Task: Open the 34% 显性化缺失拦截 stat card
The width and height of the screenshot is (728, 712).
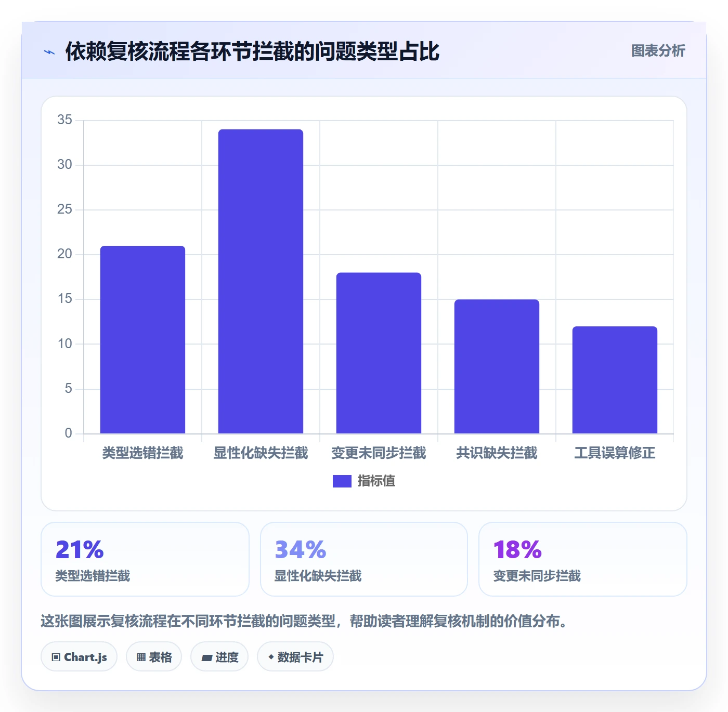Action: [x=364, y=559]
